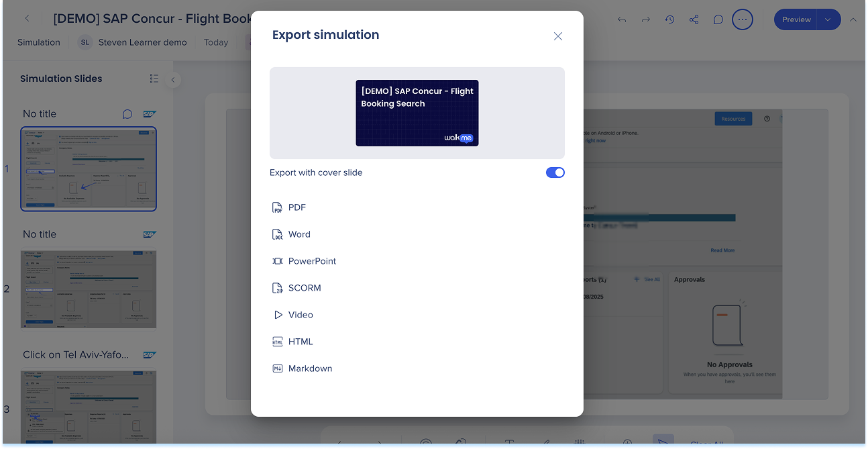Open the Preview dropdown arrow
868x449 pixels.
pyautogui.click(x=828, y=19)
